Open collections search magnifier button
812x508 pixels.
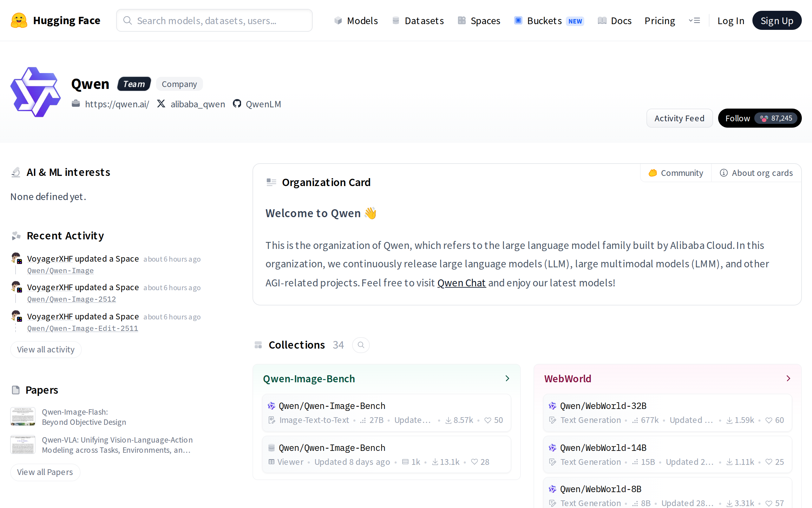point(361,345)
